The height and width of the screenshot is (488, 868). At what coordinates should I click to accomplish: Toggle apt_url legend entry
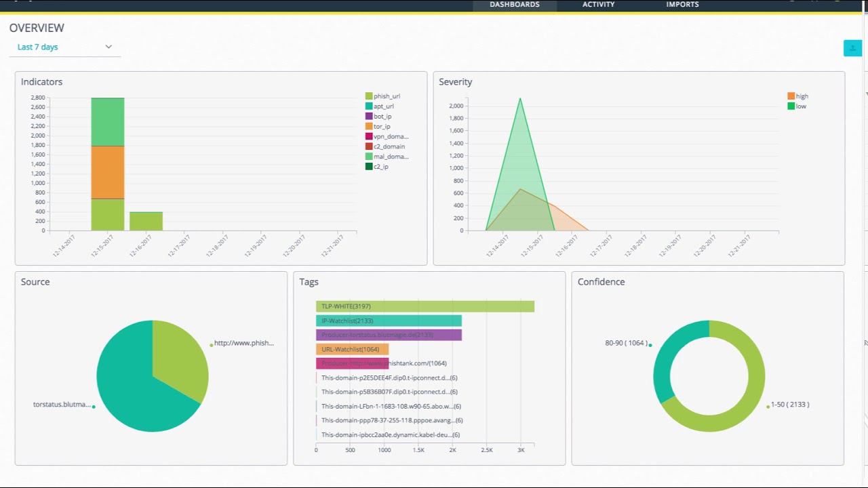(380, 106)
